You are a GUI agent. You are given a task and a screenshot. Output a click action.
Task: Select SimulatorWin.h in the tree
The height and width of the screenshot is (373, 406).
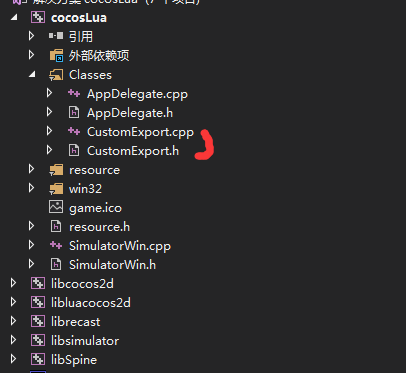pos(112,265)
